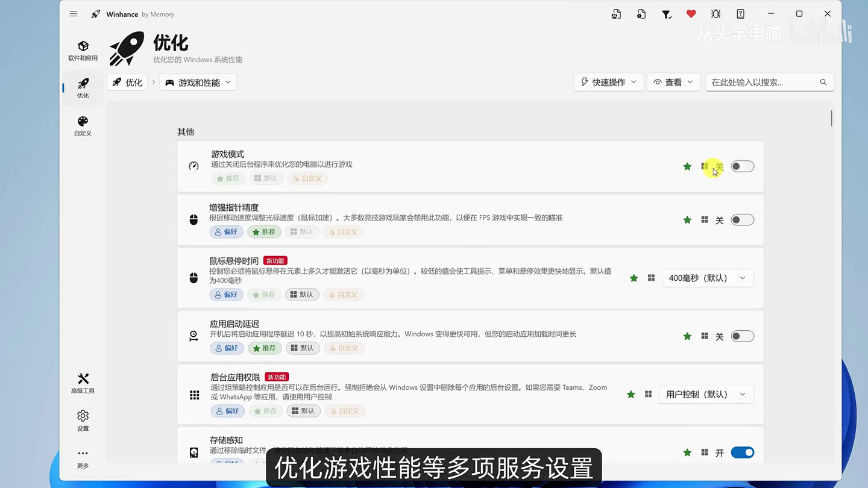Open the filter funnel icon in title bar
Screen dimensions: 868x488
(666, 14)
